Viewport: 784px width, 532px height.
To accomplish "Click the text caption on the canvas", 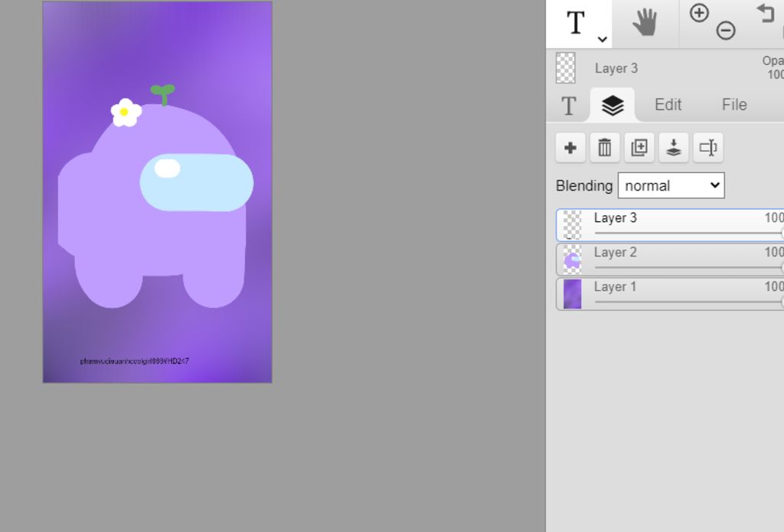I will pyautogui.click(x=135, y=361).
